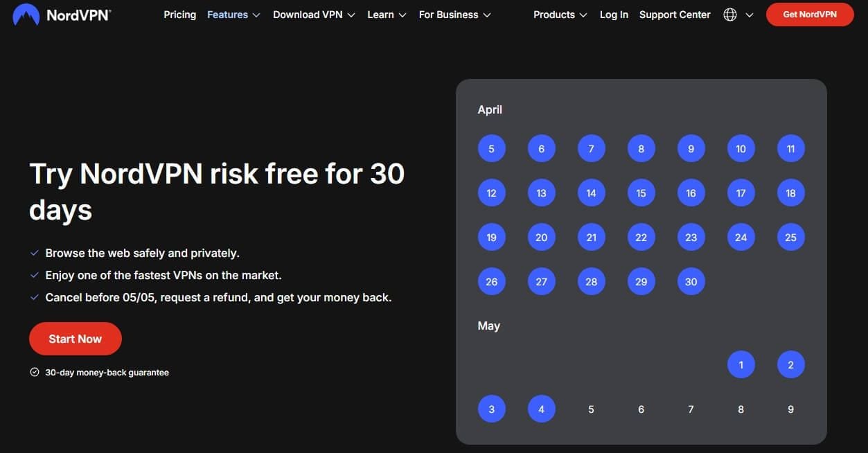
Task: Pick the 30 date circle
Action: [691, 282]
